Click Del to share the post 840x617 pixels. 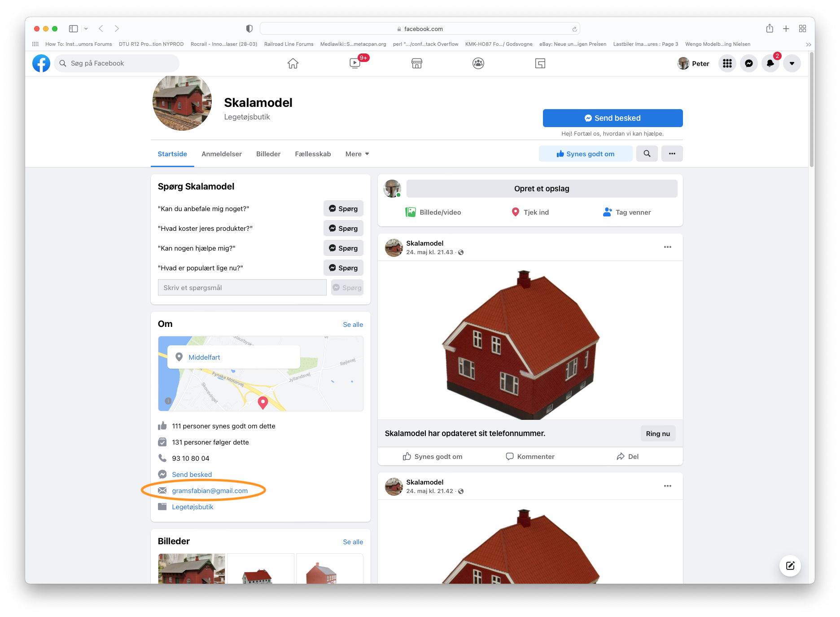[627, 456]
